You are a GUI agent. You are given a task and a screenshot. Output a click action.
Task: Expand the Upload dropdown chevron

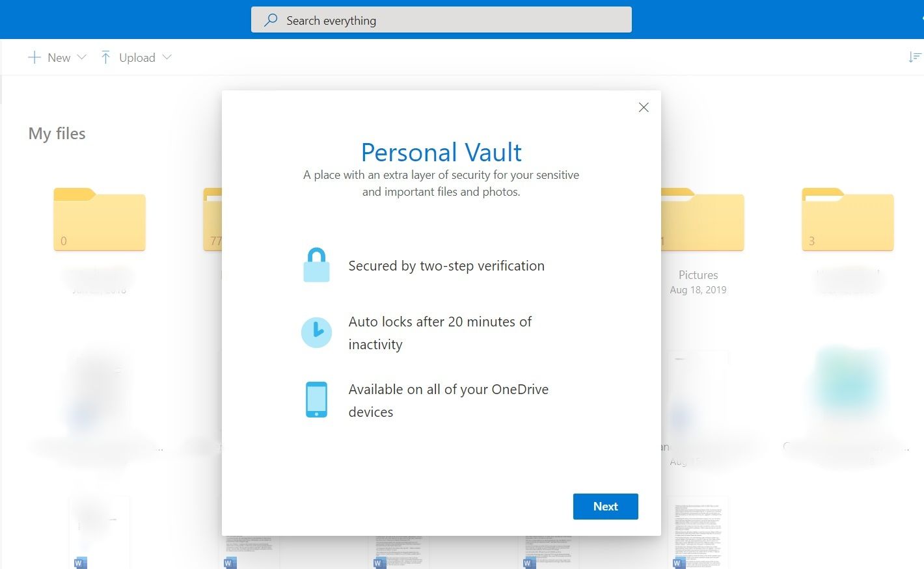[x=167, y=57]
